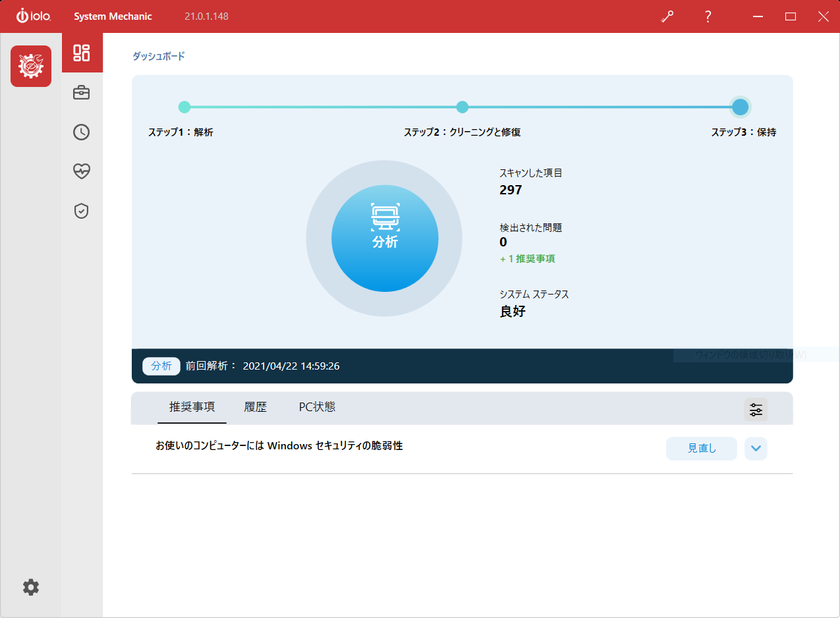Open settings via the bottom gear icon
The height and width of the screenshot is (618, 840).
coord(31,587)
